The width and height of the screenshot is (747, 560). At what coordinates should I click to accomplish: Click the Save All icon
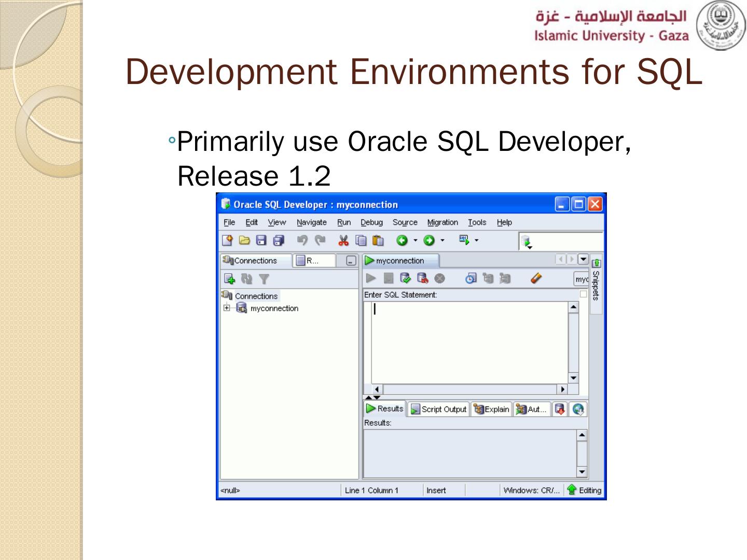point(279,240)
